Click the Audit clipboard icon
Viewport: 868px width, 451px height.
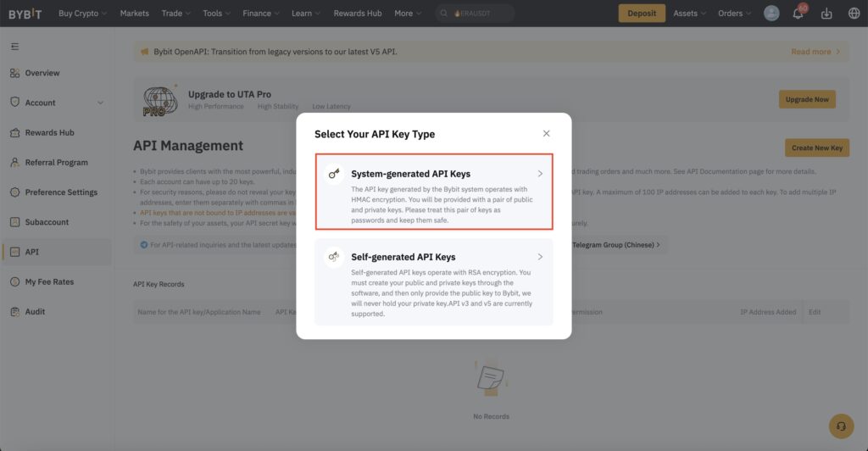click(x=15, y=312)
